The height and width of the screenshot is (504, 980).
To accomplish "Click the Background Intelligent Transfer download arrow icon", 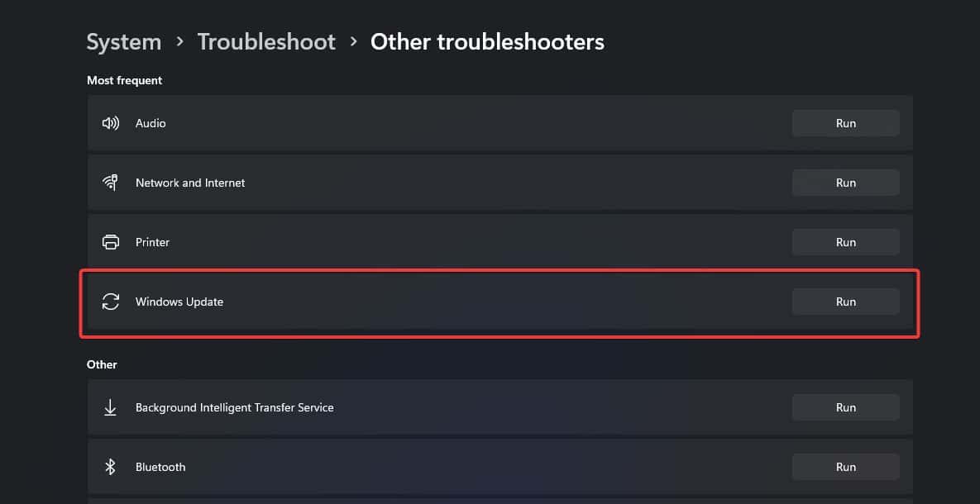I will pyautogui.click(x=110, y=407).
